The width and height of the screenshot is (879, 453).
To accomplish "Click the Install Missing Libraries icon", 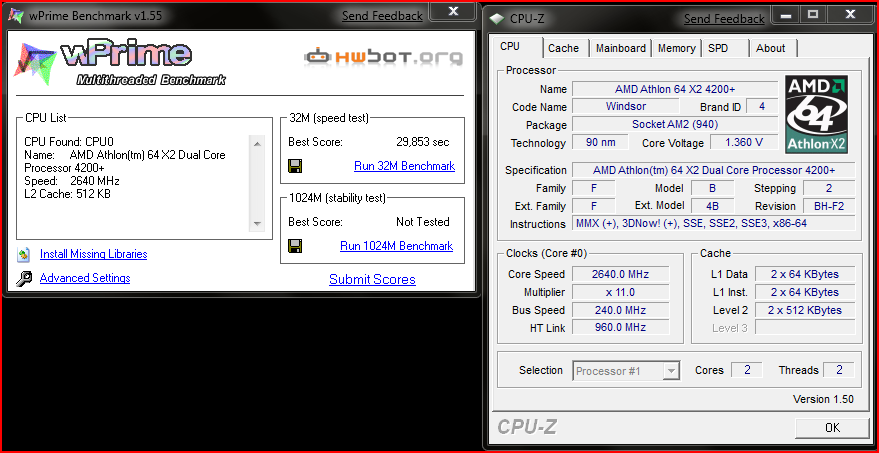I will [x=24, y=255].
